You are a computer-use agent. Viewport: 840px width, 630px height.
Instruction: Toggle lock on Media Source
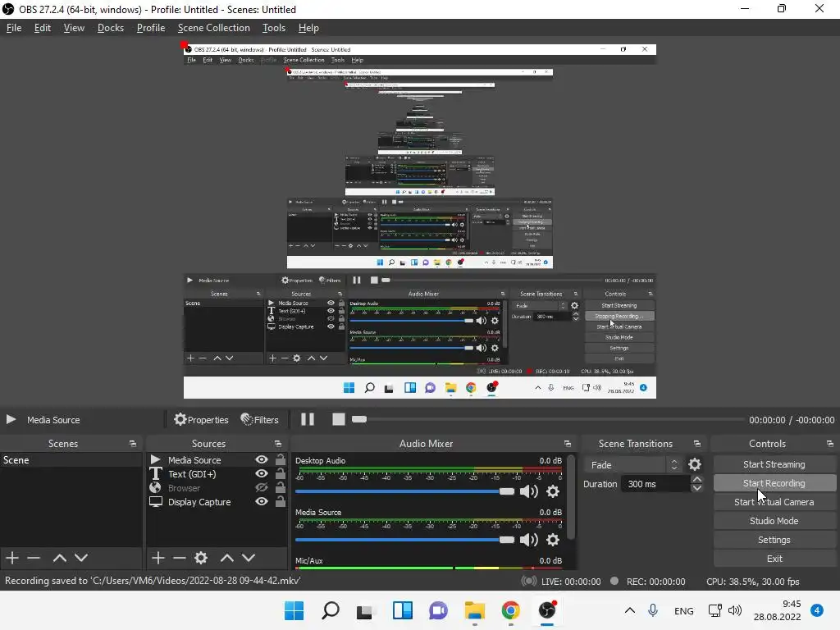point(281,459)
